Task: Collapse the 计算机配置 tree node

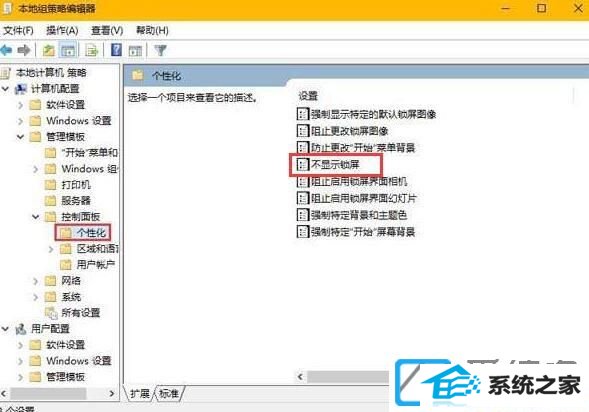Action: 5,89
